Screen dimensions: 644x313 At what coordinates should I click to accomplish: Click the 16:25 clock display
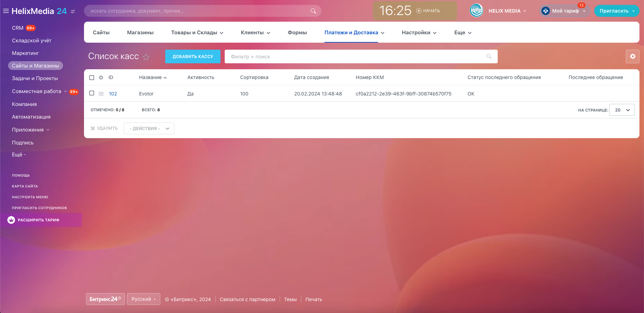pyautogui.click(x=395, y=10)
